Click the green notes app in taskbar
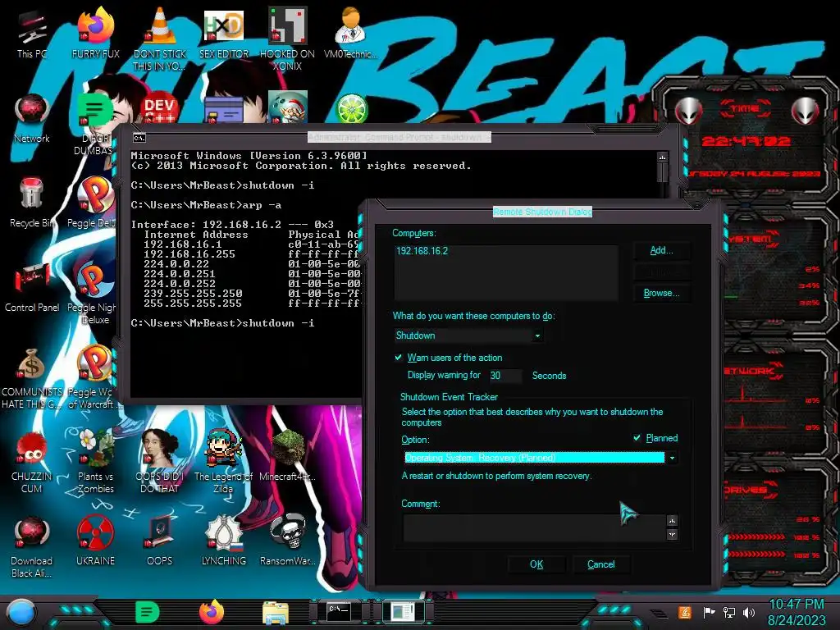Screen dimensions: 840x630 coord(148,612)
